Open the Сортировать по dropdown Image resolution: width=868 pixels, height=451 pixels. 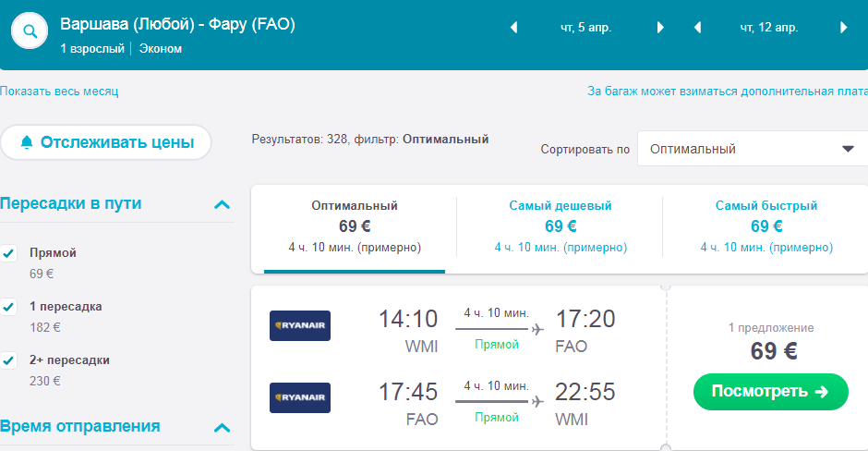[x=752, y=149]
